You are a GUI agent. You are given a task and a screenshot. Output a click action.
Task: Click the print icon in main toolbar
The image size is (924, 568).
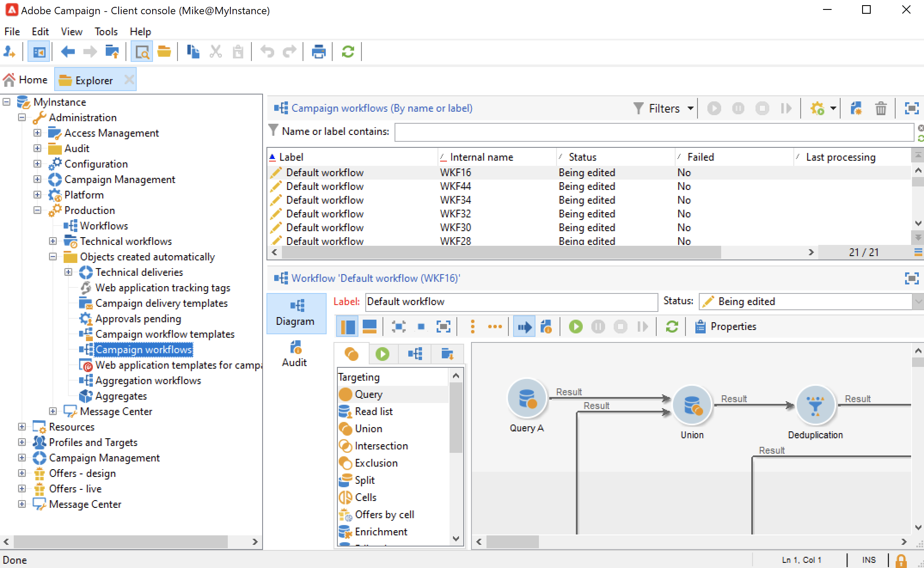(318, 52)
